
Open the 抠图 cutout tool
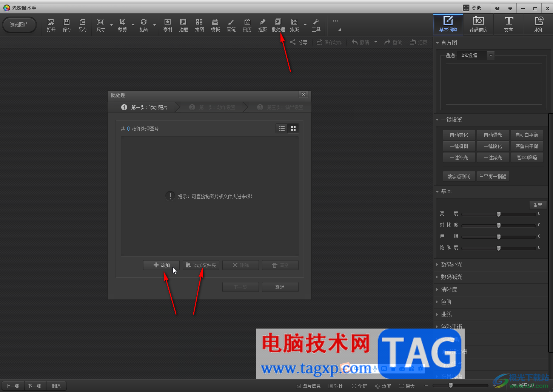263,25
